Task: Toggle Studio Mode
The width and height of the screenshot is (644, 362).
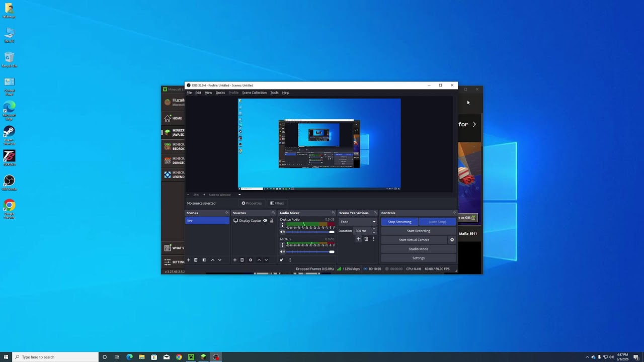Action: pyautogui.click(x=418, y=249)
